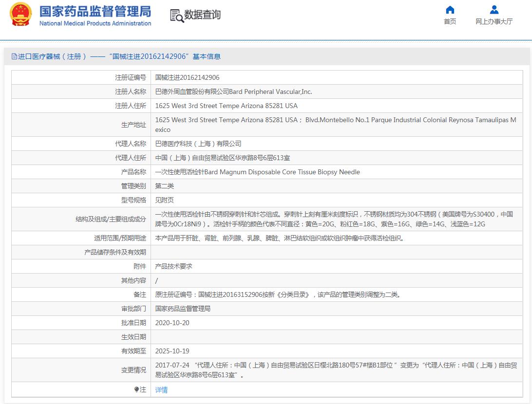This screenshot has height=404, width=532.
Task: Click 批准日期 value 2020-10-20
Action: (x=172, y=323)
